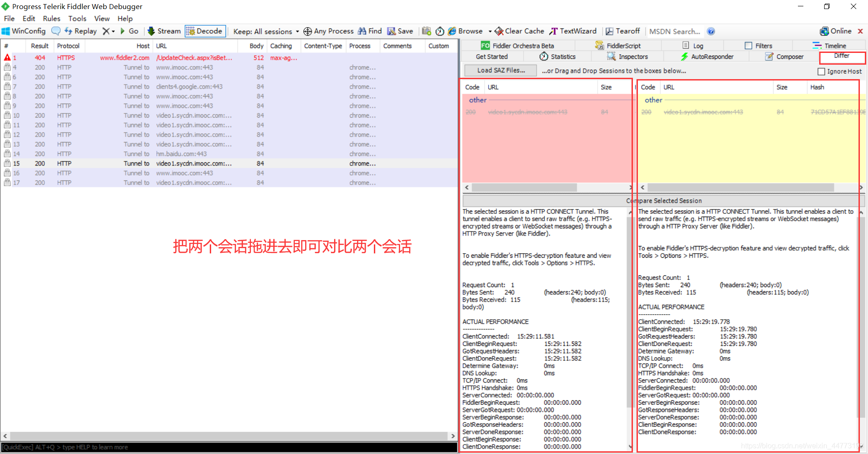Image resolution: width=868 pixels, height=454 pixels.
Task: Click the Go resume button
Action: tap(129, 31)
